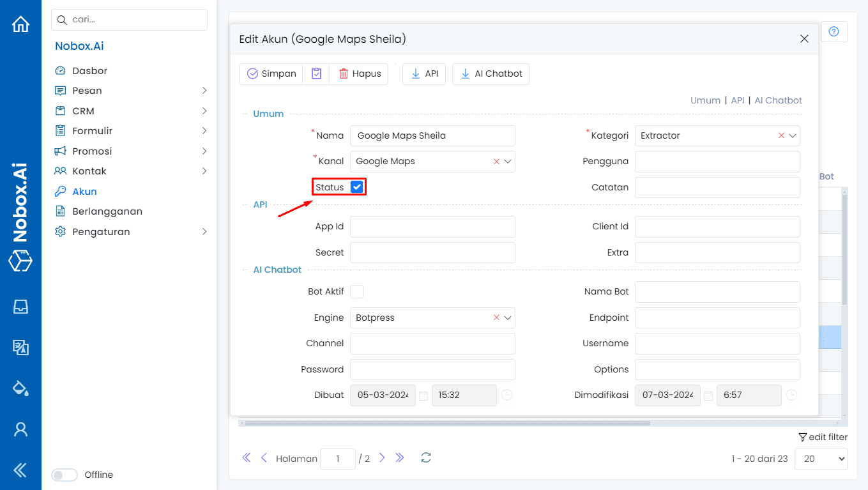Click the clipboard check icon beside Simpan
The height and width of the screenshot is (490, 868).
click(x=316, y=73)
